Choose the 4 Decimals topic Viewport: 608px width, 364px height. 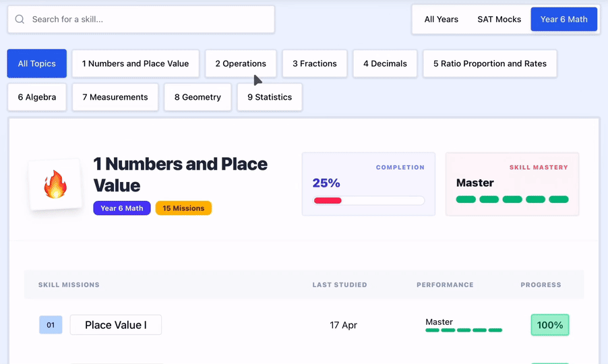385,63
